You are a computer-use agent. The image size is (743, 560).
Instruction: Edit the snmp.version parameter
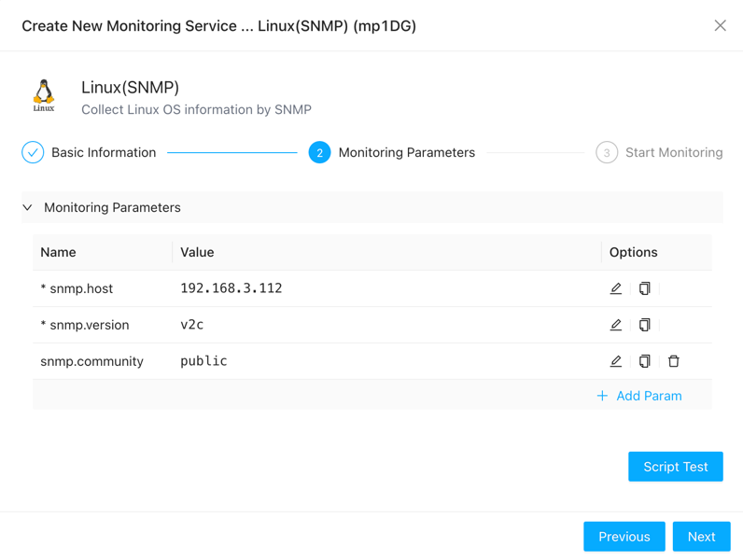coord(616,325)
